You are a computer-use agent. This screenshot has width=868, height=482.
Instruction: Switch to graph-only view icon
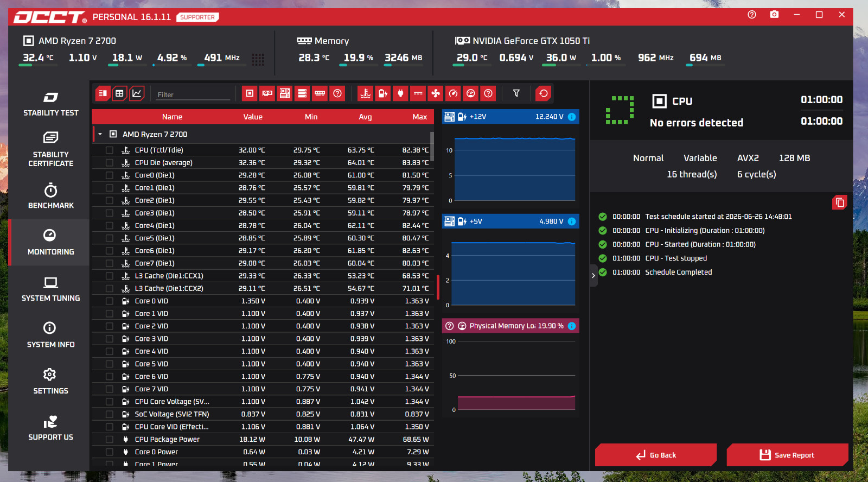tap(137, 93)
